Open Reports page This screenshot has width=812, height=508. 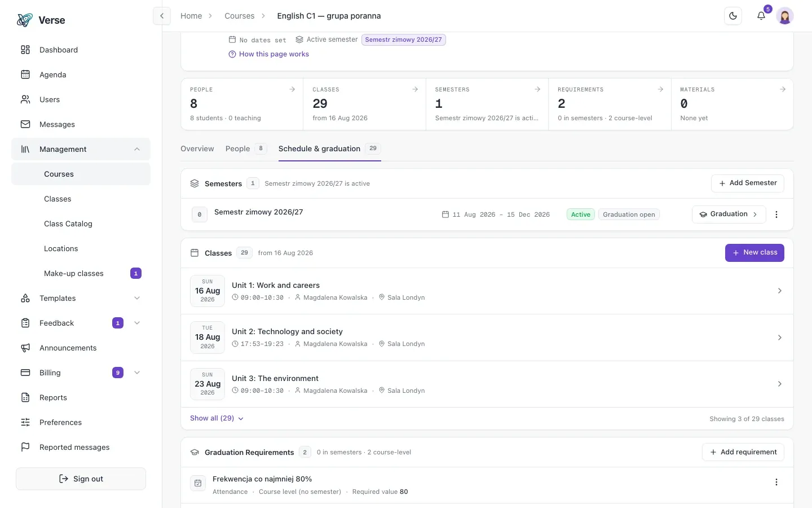(x=81, y=397)
